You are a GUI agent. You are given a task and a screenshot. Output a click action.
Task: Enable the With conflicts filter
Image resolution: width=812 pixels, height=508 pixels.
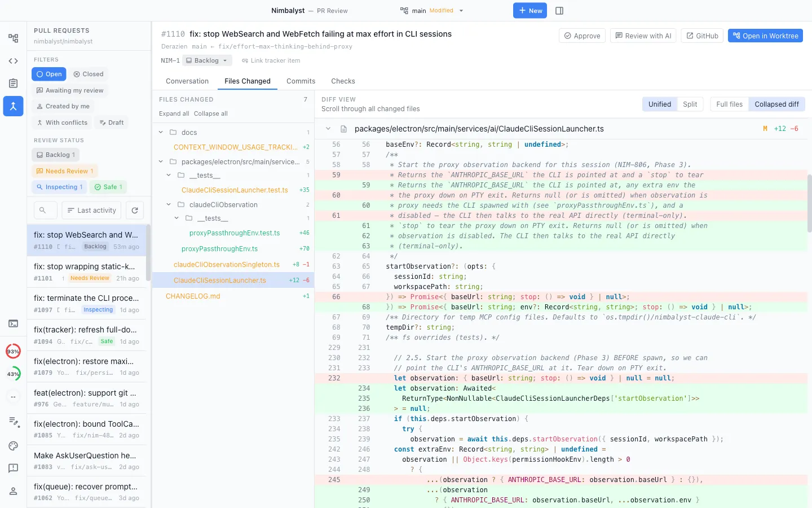coord(62,122)
